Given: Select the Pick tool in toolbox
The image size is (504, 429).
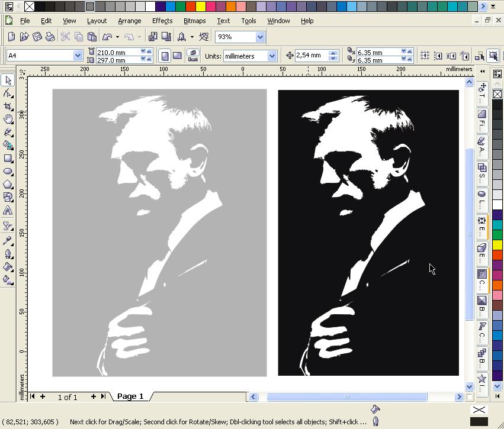Looking at the screenshot, I should pos(8,80).
